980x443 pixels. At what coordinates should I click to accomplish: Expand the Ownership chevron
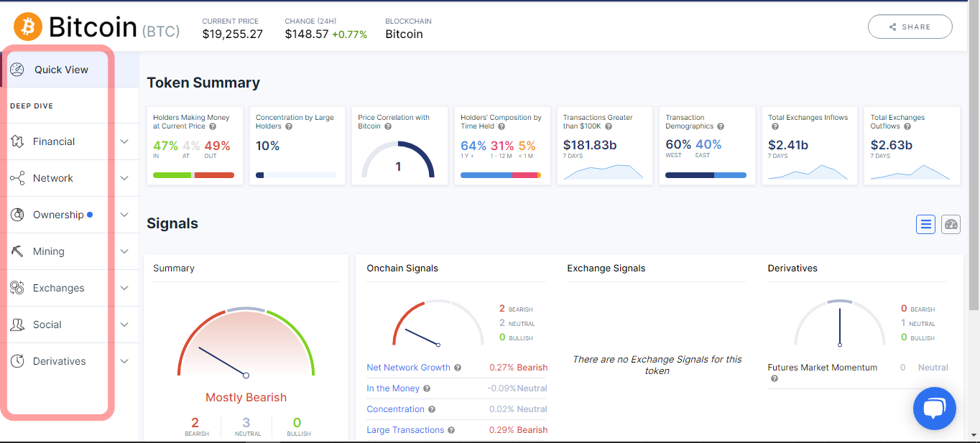124,215
